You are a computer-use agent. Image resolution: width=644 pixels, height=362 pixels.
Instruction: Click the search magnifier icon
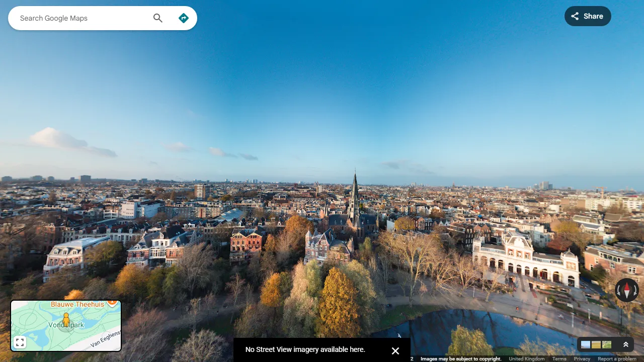coord(158,18)
